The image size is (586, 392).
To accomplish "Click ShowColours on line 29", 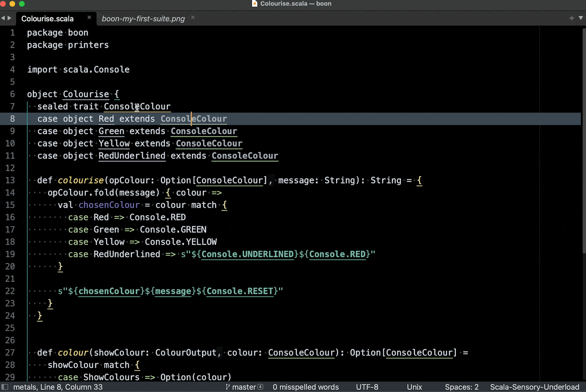I will coord(111,377).
